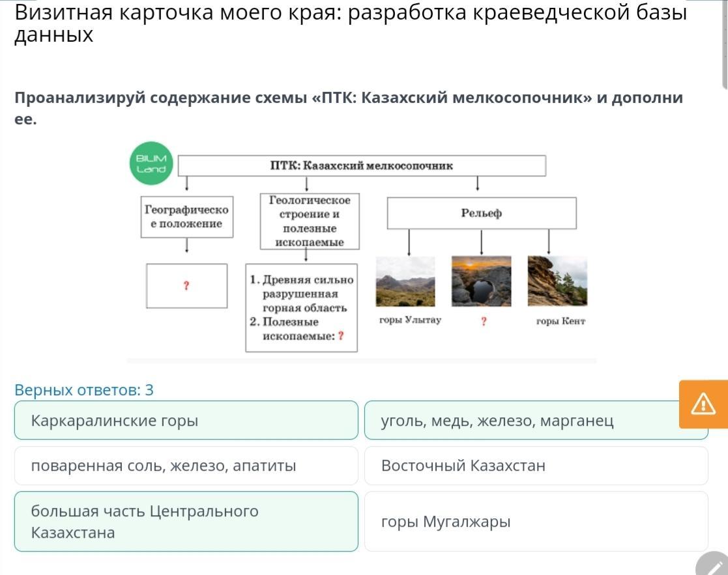This screenshot has width=728, height=575.
Task: Click the red question mark below sunset photo
Action: [484, 321]
